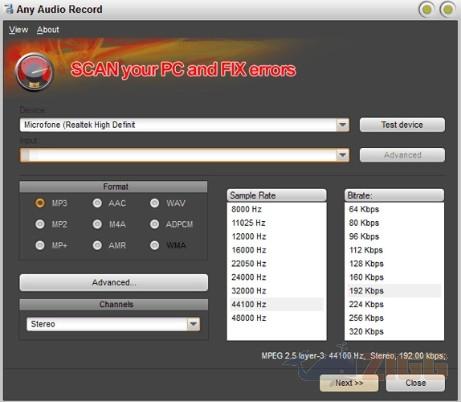The image size is (461, 402).
Task: Click the Advanced button beside the Input field
Action: click(x=402, y=155)
